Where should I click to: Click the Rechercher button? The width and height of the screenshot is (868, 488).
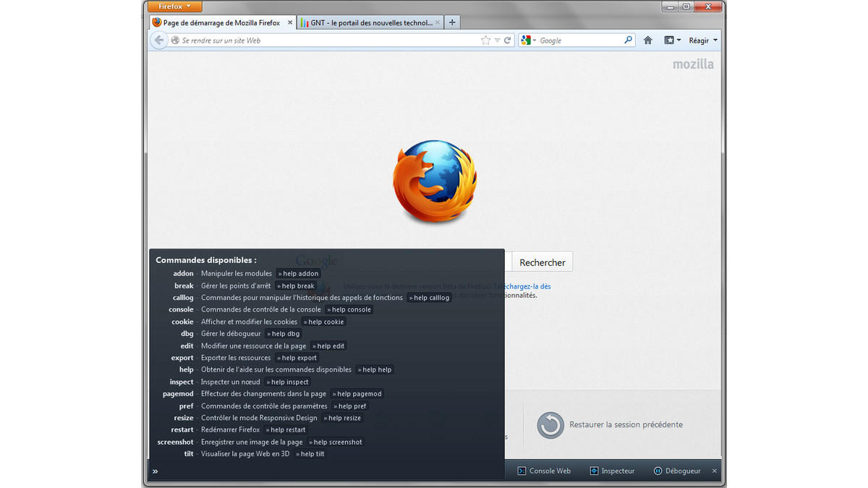click(x=541, y=262)
